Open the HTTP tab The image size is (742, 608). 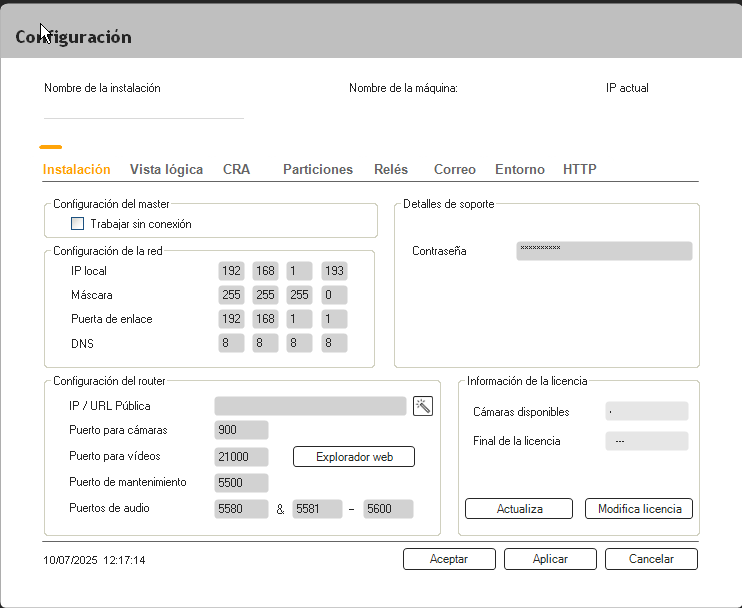tap(580, 170)
